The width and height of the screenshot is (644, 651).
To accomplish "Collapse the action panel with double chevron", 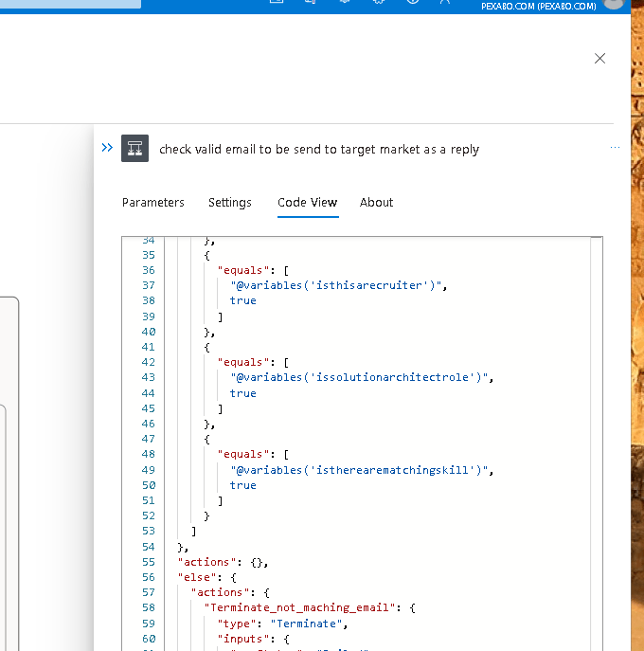I will 107,148.
